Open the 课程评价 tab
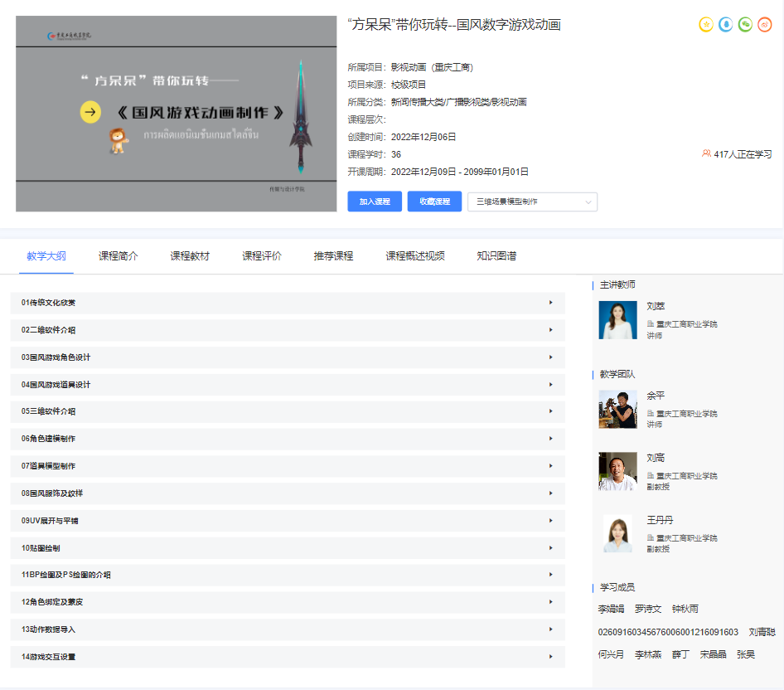The width and height of the screenshot is (784, 690). pyautogui.click(x=261, y=256)
